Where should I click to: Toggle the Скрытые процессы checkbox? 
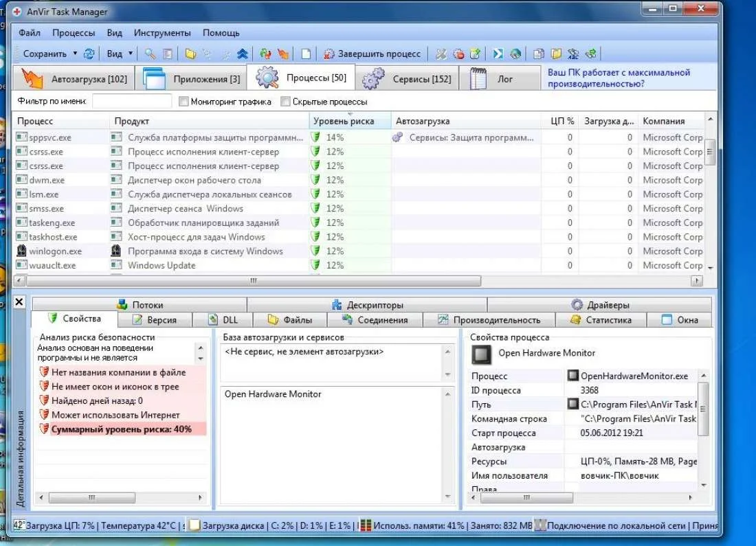285,102
